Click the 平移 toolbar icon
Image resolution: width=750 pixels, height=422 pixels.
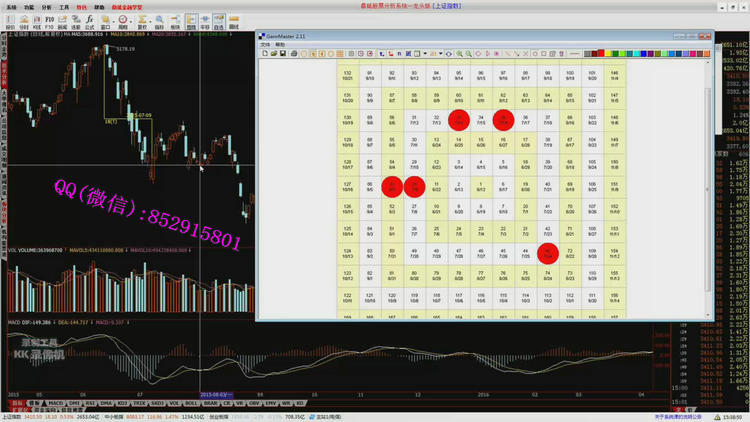pos(205,22)
